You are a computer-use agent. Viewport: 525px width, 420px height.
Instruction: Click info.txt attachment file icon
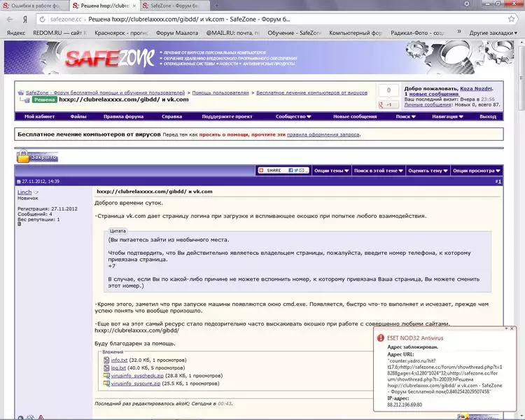coord(106,360)
